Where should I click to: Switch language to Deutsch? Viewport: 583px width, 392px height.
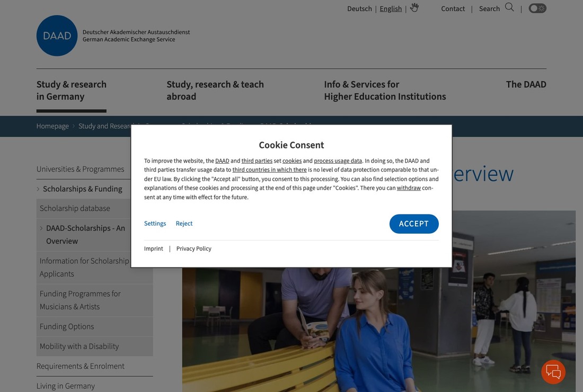click(x=359, y=8)
